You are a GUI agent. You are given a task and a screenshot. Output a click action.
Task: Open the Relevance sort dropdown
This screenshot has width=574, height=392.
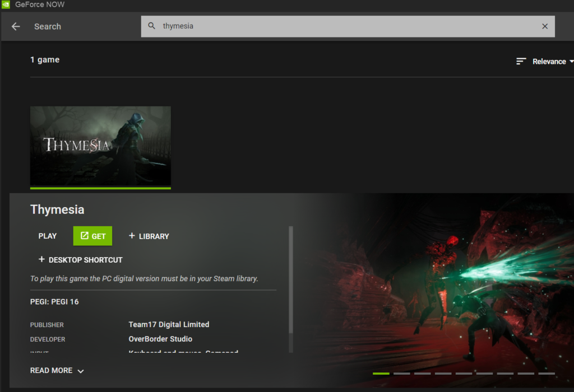(552, 62)
